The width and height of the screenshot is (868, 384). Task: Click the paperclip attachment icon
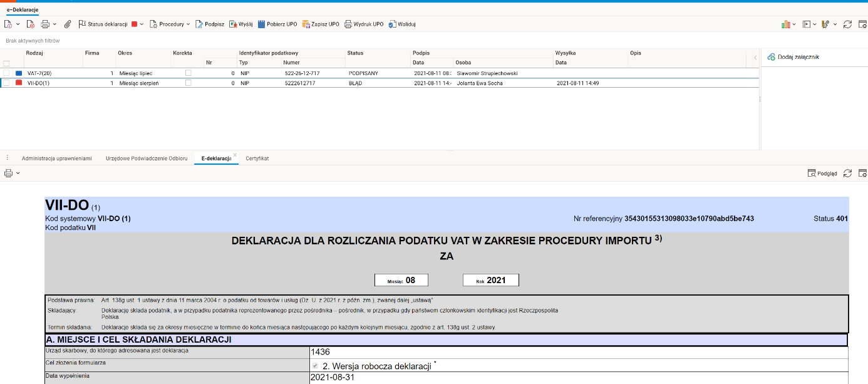coord(68,24)
